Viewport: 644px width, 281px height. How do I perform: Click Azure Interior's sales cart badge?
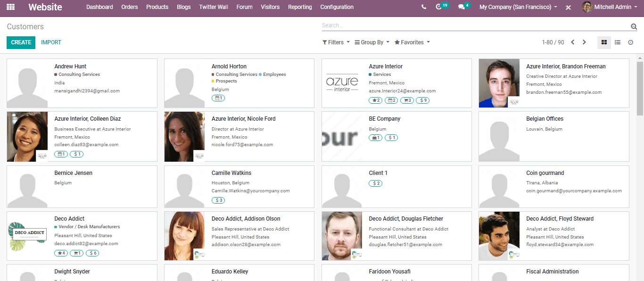point(407,100)
